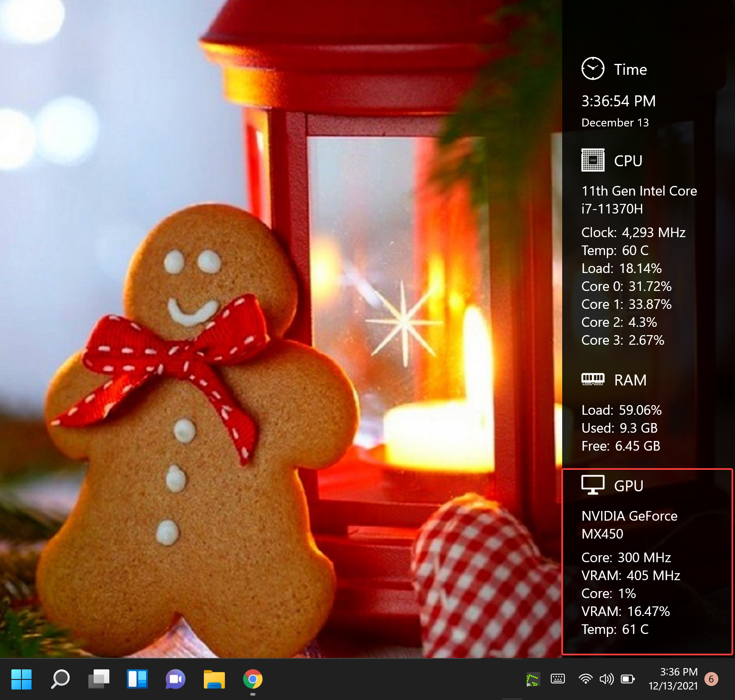Click the green tray app icon
The height and width of the screenshot is (700, 735).
(533, 679)
